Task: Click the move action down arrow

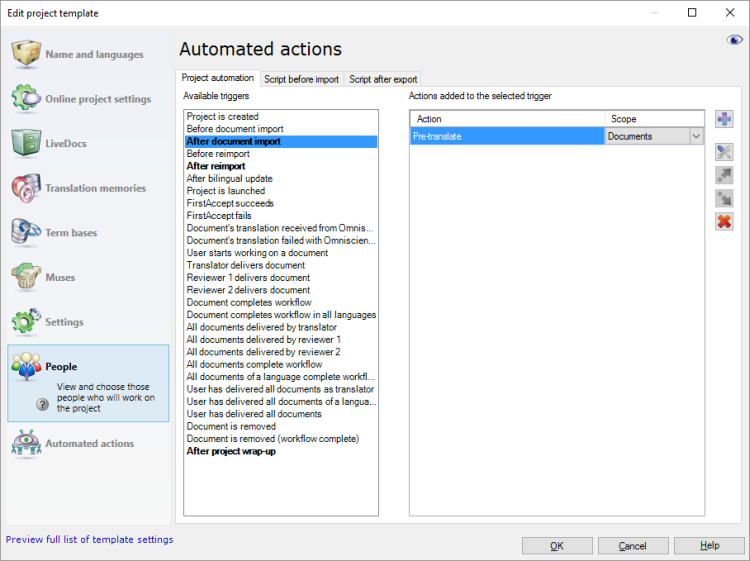Action: pyautogui.click(x=725, y=198)
